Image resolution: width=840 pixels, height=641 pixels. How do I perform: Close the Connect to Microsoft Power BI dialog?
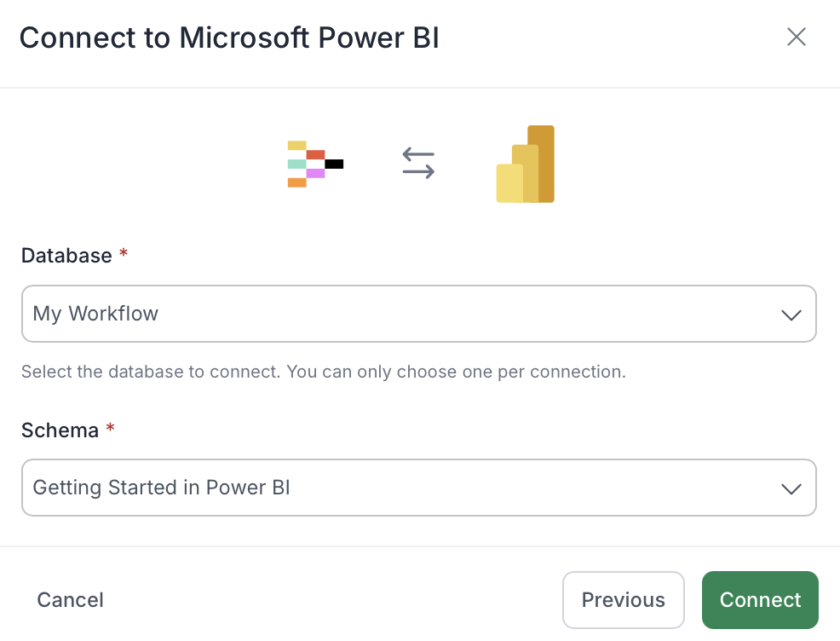796,37
